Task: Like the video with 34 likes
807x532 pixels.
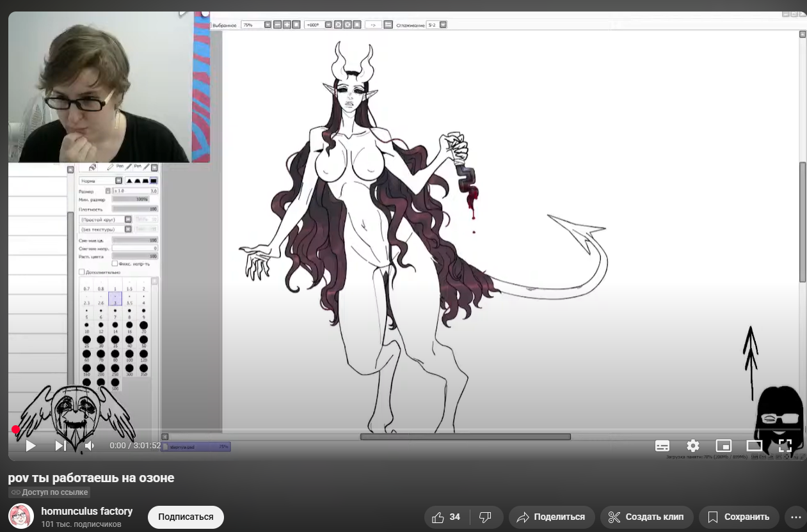Action: (447, 517)
